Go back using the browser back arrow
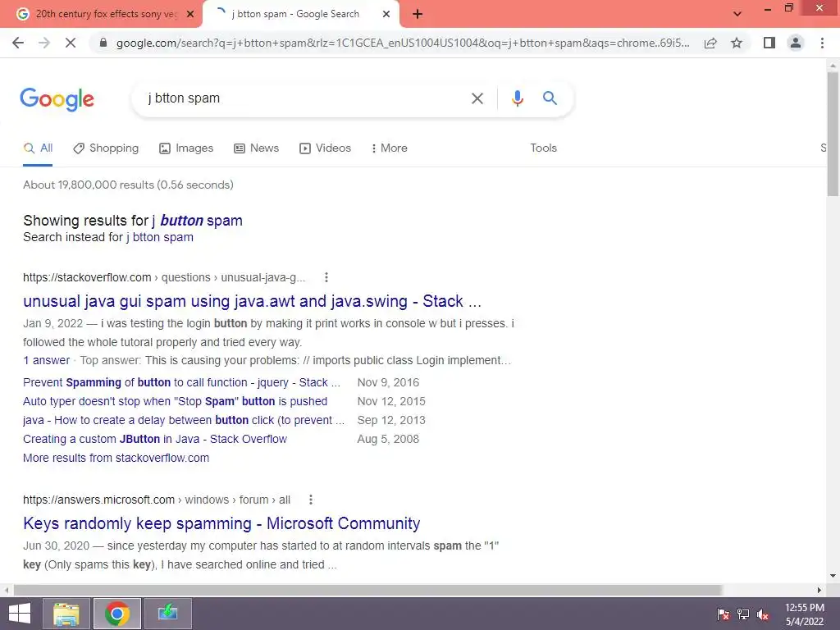This screenshot has height=630, width=840. coord(18,43)
